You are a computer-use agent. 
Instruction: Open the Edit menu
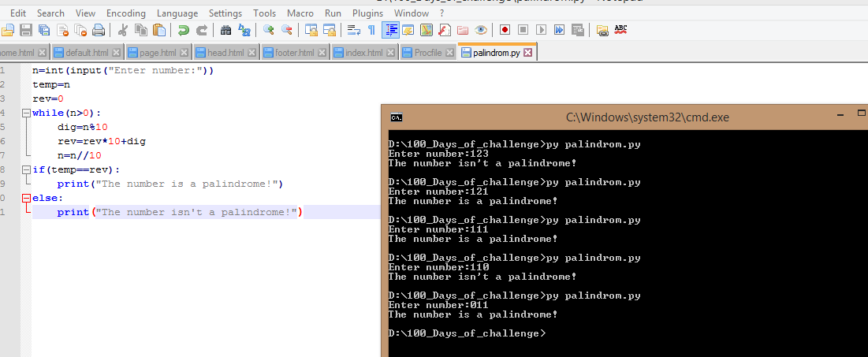pyautogui.click(x=18, y=13)
